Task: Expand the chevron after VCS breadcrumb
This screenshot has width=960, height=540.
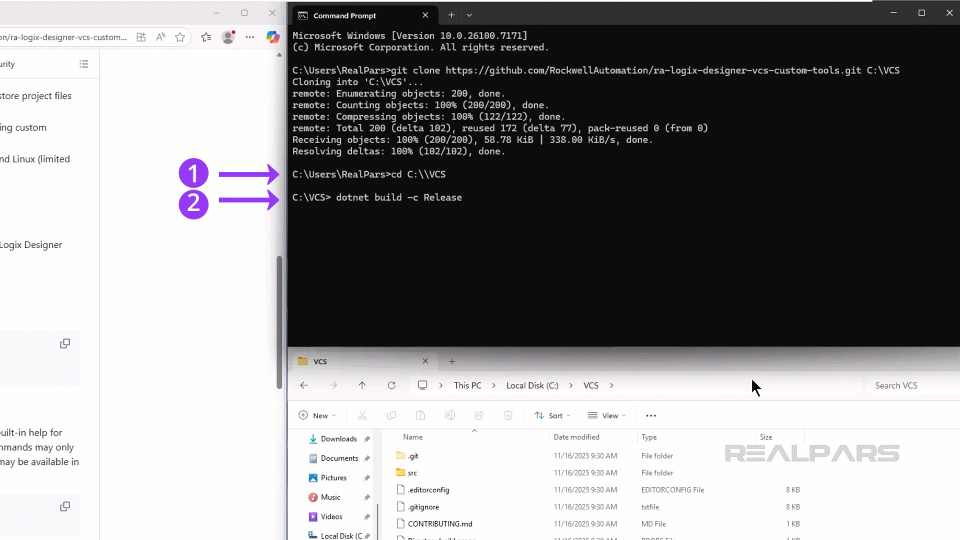Action: click(611, 385)
